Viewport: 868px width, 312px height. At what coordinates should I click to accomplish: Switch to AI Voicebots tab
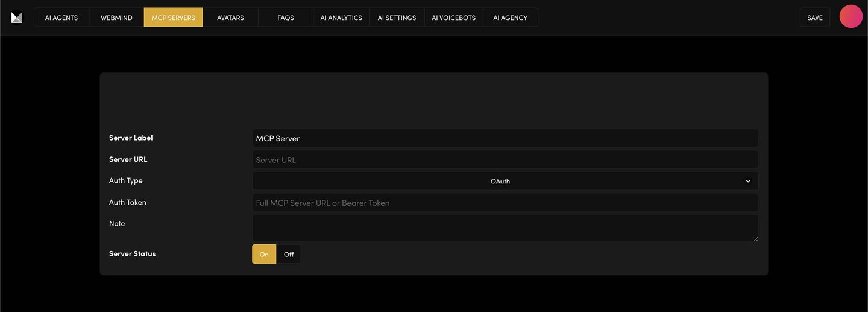[x=454, y=18]
